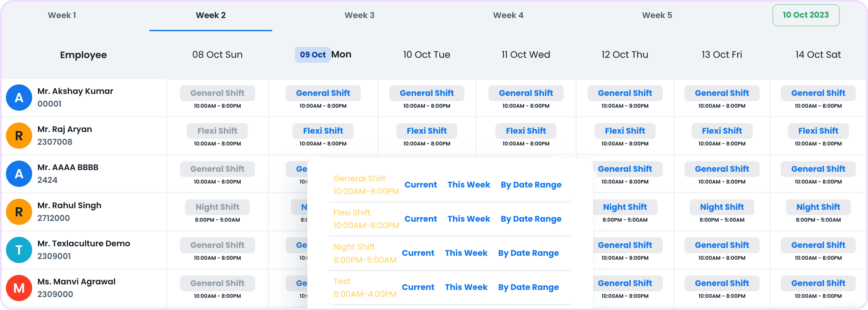Open the Week 5 schedule view
868x310 pixels.
pos(656,15)
